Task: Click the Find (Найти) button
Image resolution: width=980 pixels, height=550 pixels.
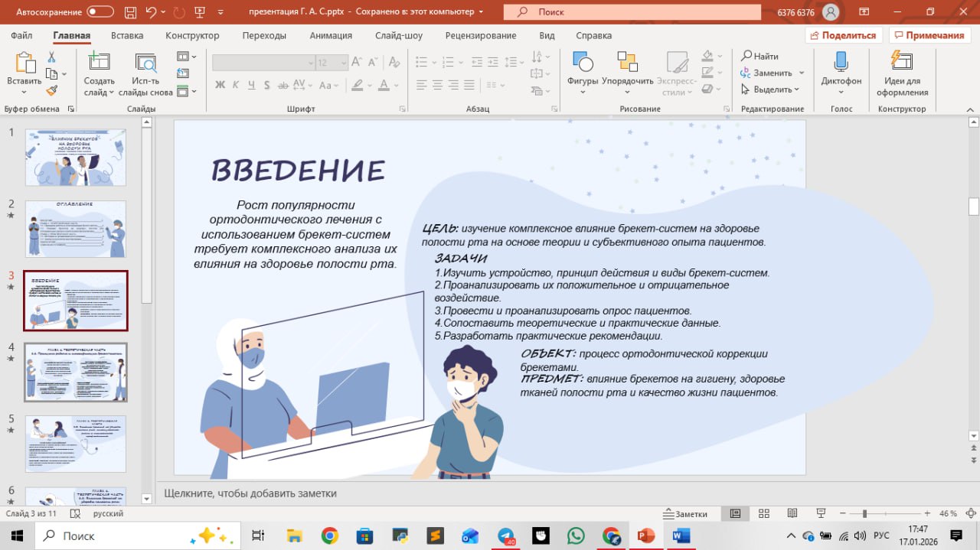Action: [x=759, y=56]
